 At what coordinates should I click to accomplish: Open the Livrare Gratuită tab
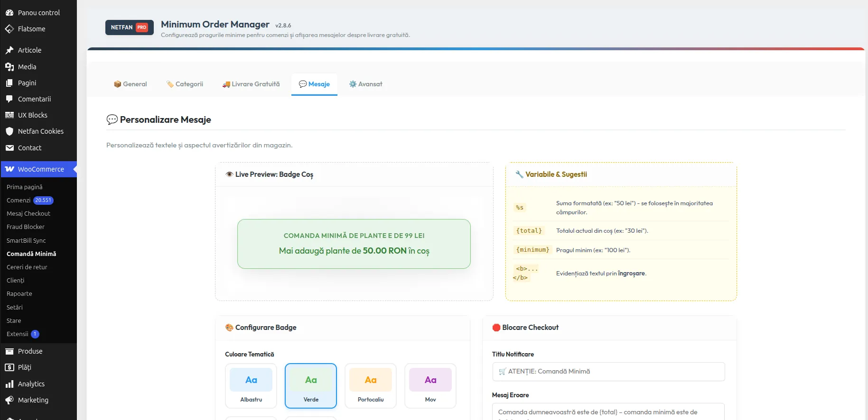pyautogui.click(x=251, y=84)
